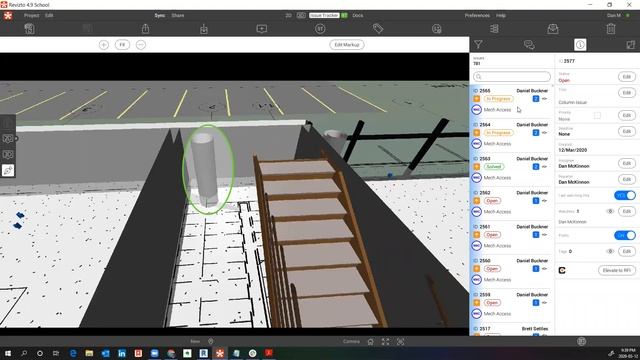This screenshot has width=640, height=360.
Task: Click the list layout icon in top toolbar
Action: click(x=494, y=29)
